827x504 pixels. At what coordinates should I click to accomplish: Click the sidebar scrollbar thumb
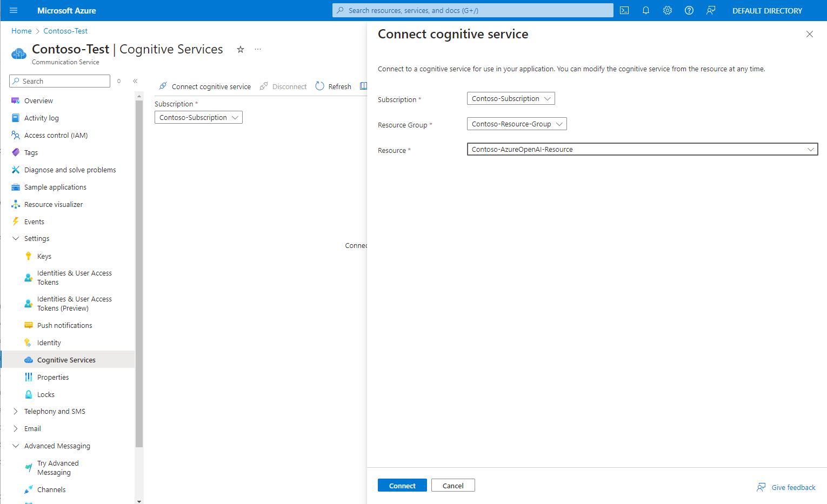[x=139, y=274]
